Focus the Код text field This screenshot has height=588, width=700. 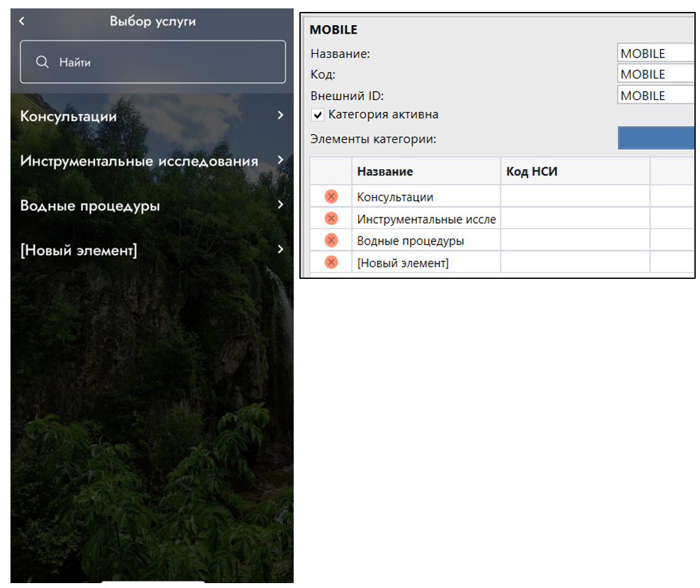pyautogui.click(x=655, y=74)
